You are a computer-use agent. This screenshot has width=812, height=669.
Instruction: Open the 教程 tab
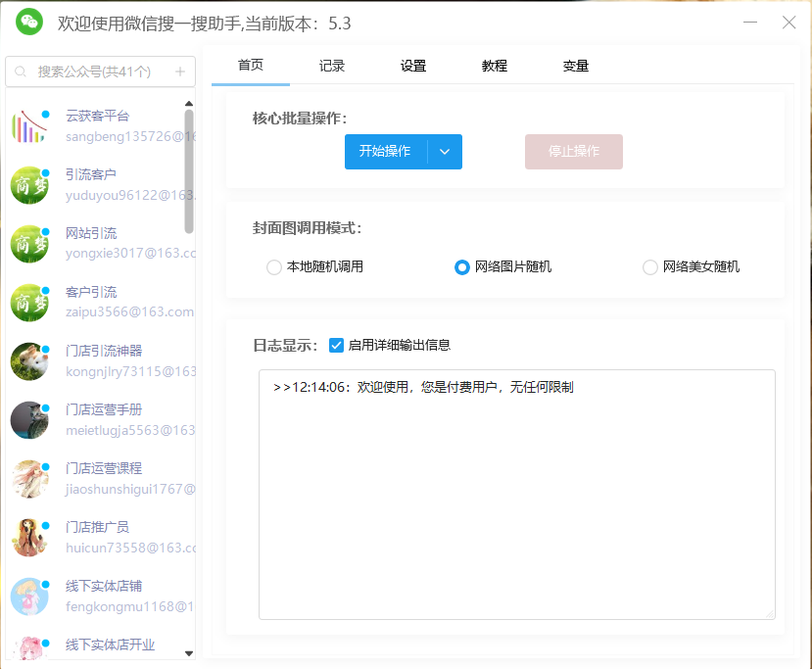click(x=495, y=66)
